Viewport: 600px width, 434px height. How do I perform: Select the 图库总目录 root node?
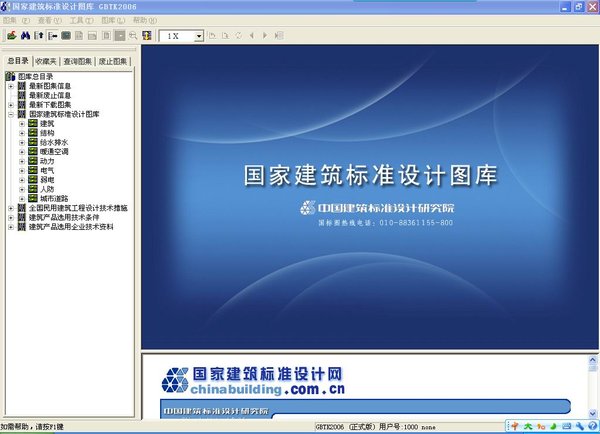pyautogui.click(x=35, y=77)
